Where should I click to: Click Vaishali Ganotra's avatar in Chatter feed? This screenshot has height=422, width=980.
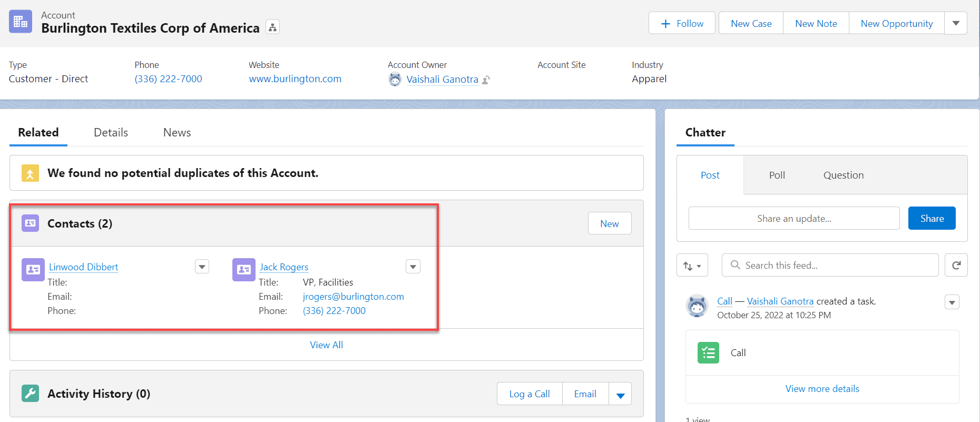697,306
